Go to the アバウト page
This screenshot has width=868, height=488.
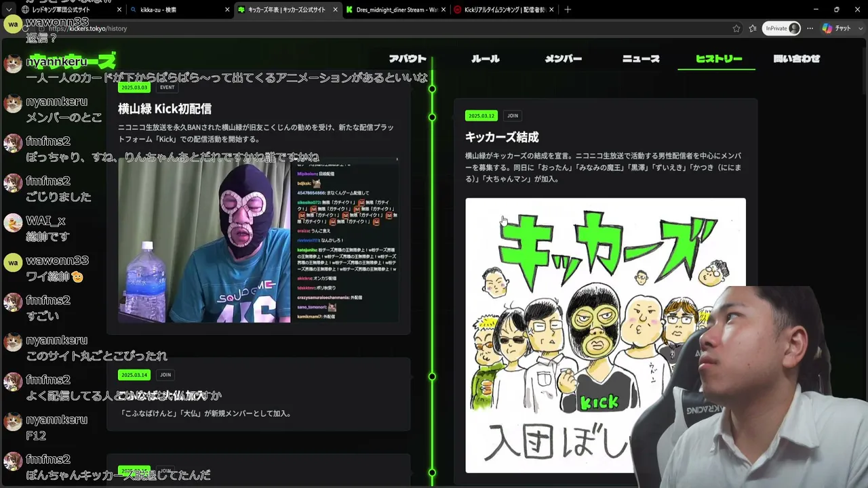point(408,59)
